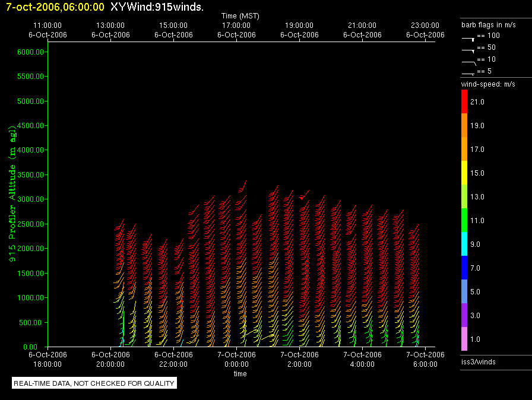Click the 6-Oct-2006 20:00:00 bottom axis label
This screenshot has height=400, width=532.
pos(110,359)
